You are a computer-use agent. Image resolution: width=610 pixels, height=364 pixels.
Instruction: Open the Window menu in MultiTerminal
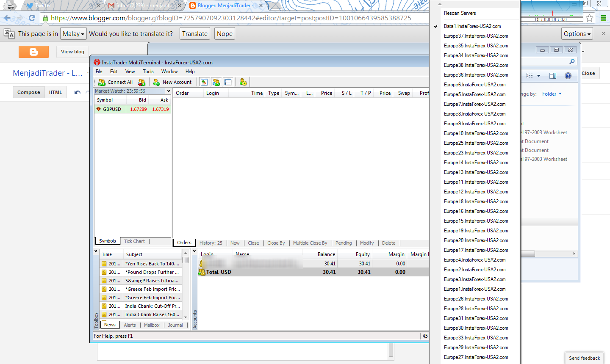click(169, 72)
